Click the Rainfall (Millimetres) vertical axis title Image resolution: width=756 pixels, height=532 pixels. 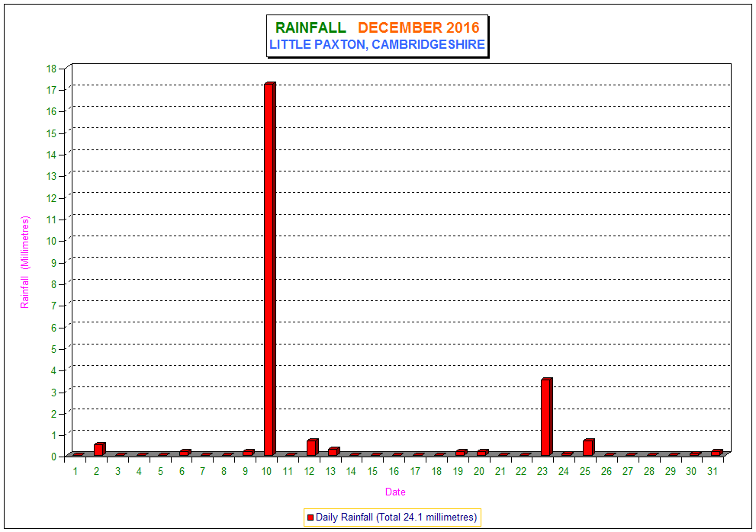24,262
